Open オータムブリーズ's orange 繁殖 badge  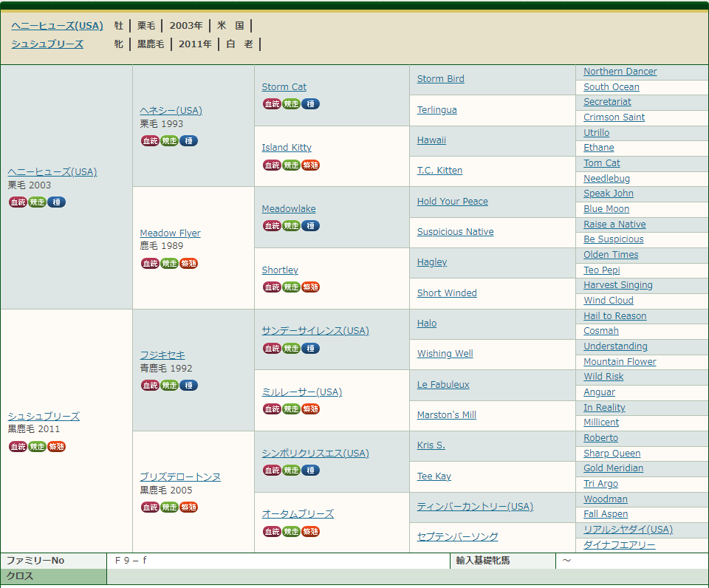311,531
